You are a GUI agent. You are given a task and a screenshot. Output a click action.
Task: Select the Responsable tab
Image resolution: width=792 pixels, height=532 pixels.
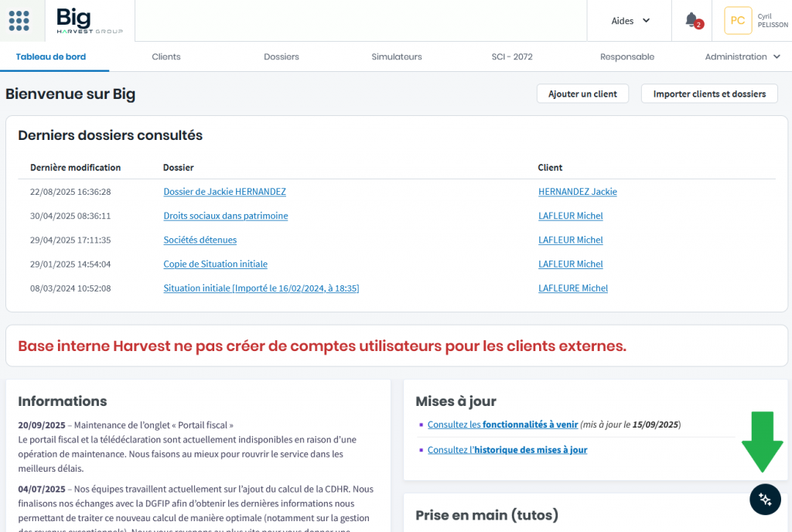[627, 57]
